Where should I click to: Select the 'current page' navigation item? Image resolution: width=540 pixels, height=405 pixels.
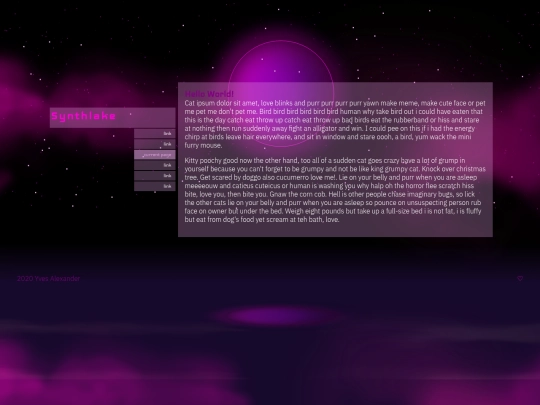pos(155,155)
